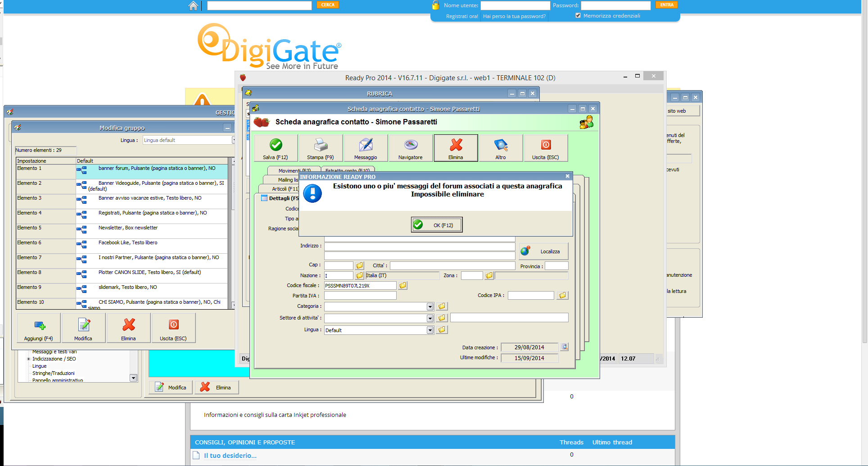The height and width of the screenshot is (466, 868).
Task: Click the search box beside CERCA
Action: pyautogui.click(x=259, y=5)
